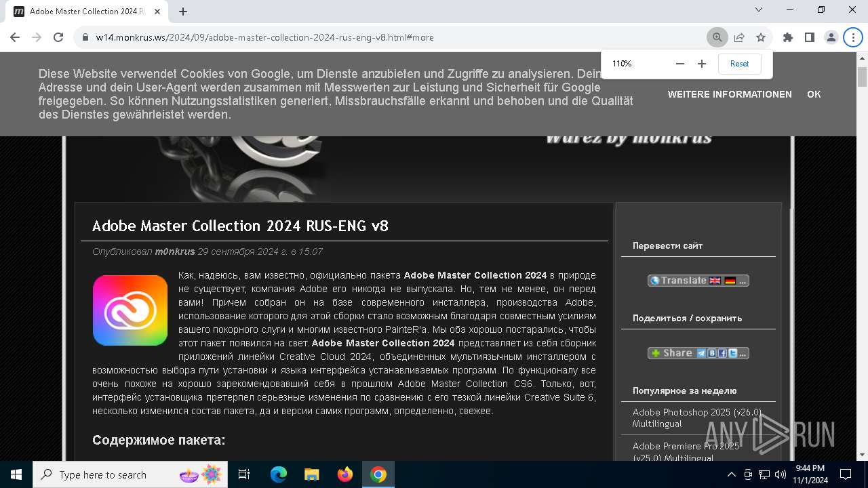Click the 'Поделиться / сохранить' heading
This screenshot has width=868, height=488.
click(x=687, y=318)
